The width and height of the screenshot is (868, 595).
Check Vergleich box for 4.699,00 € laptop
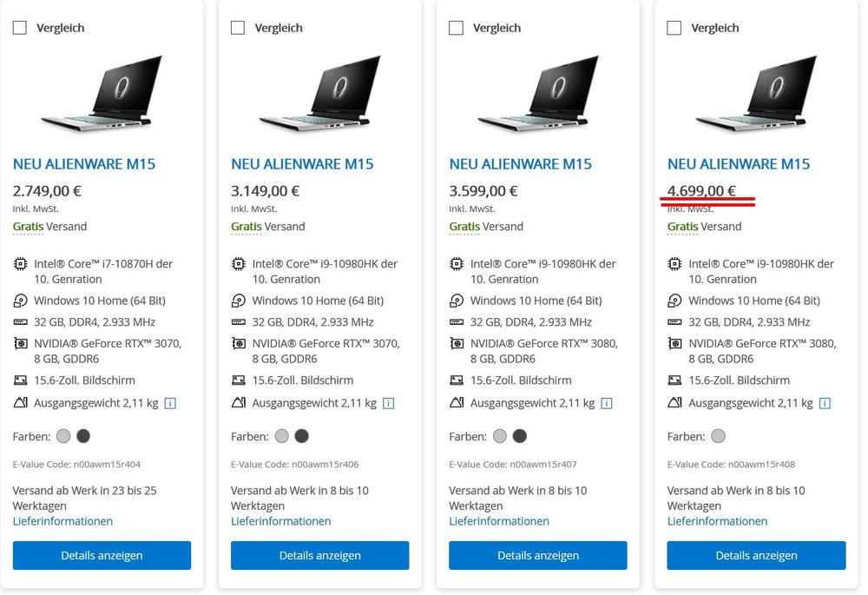click(674, 28)
